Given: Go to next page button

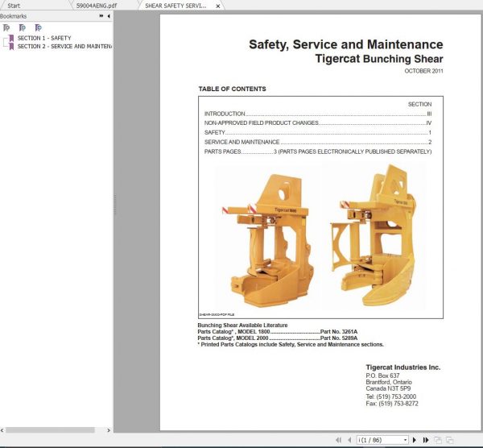Looking at the screenshot, I should coord(415,440).
